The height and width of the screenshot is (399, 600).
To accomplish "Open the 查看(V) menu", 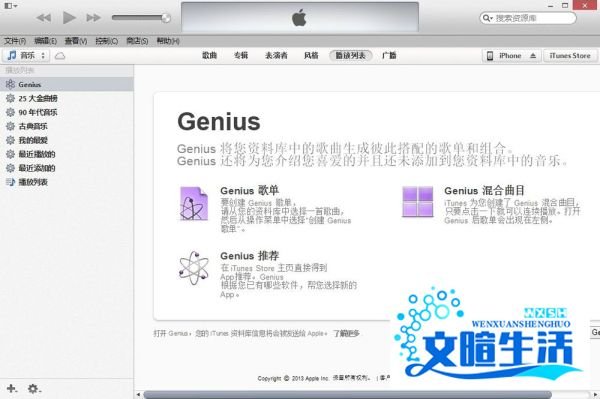I will pyautogui.click(x=76, y=41).
